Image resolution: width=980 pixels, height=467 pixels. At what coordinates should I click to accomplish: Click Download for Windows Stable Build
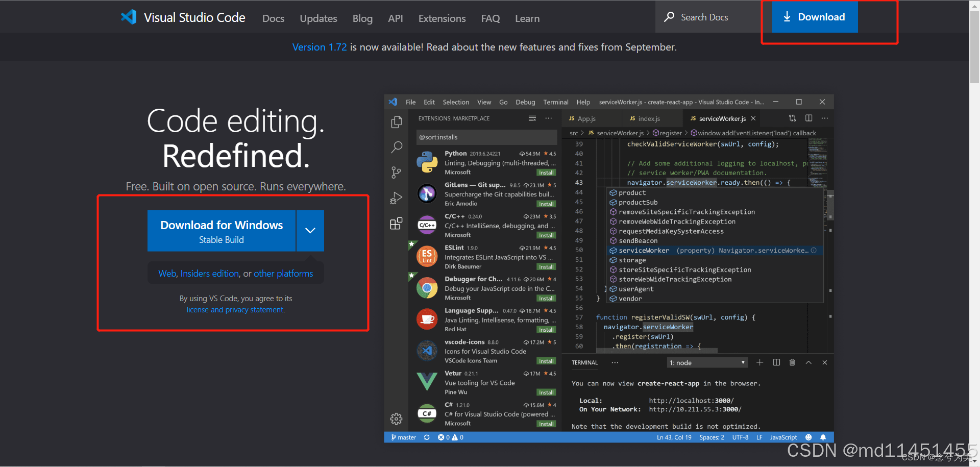[222, 231]
